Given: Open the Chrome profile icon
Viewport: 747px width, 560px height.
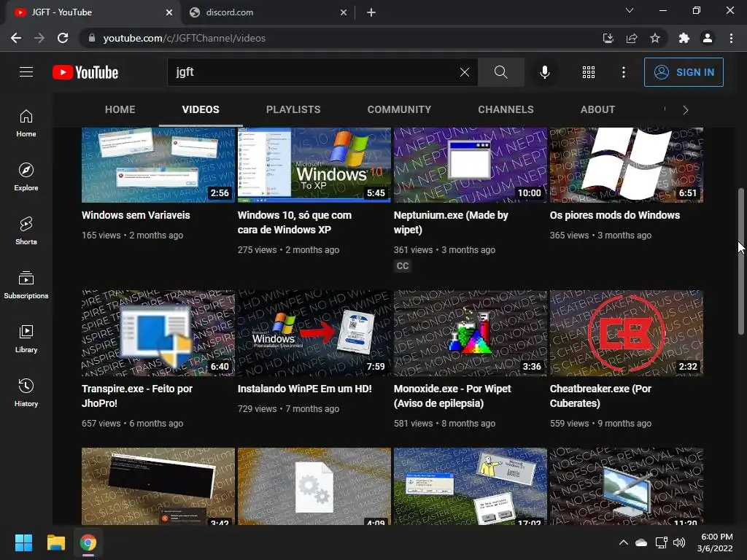Looking at the screenshot, I should coord(708,38).
